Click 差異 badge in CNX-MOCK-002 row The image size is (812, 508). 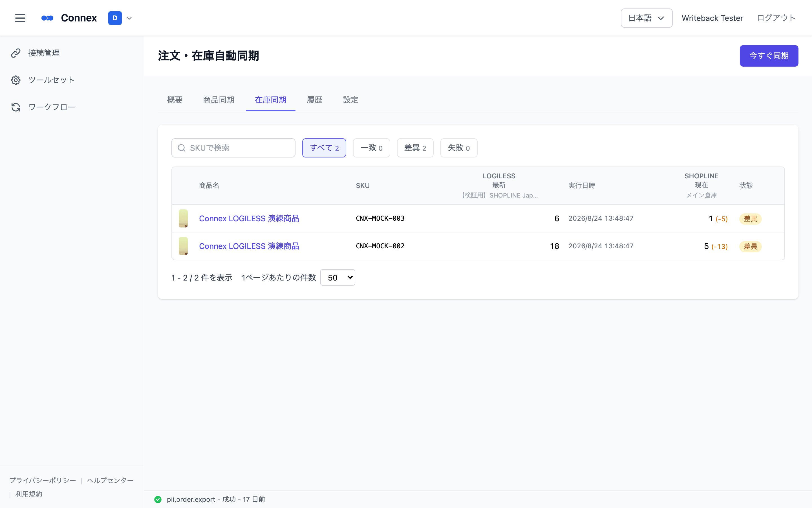(x=750, y=246)
